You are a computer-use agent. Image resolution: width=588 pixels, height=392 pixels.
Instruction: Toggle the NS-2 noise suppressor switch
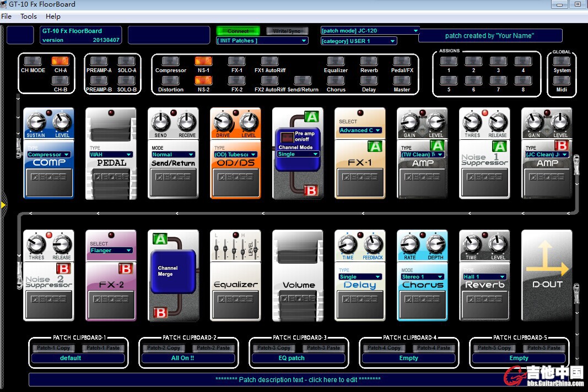coord(203,80)
